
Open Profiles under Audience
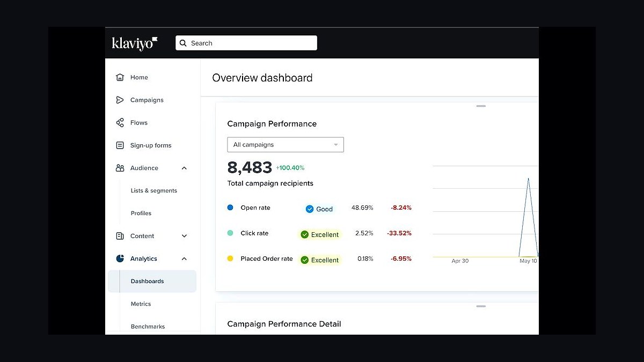tap(141, 213)
